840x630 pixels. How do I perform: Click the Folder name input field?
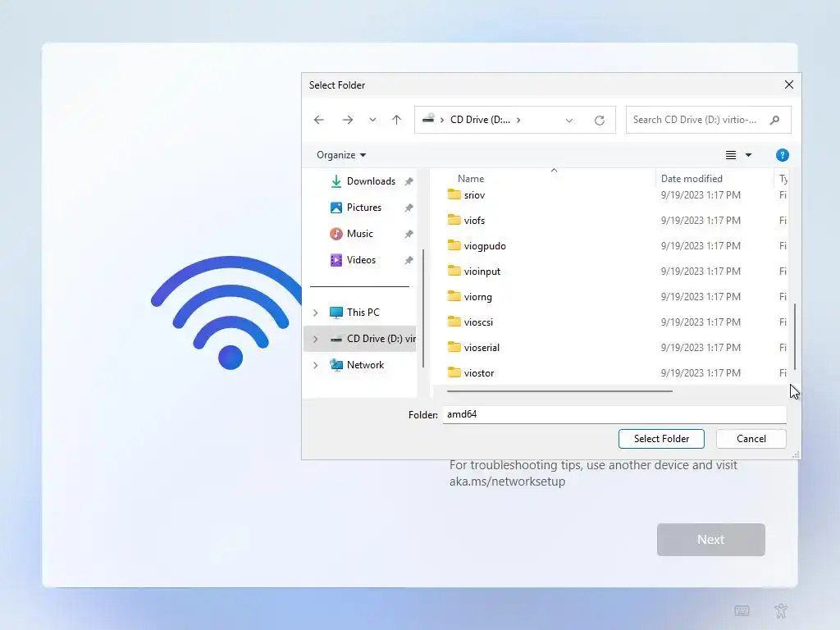[614, 414]
